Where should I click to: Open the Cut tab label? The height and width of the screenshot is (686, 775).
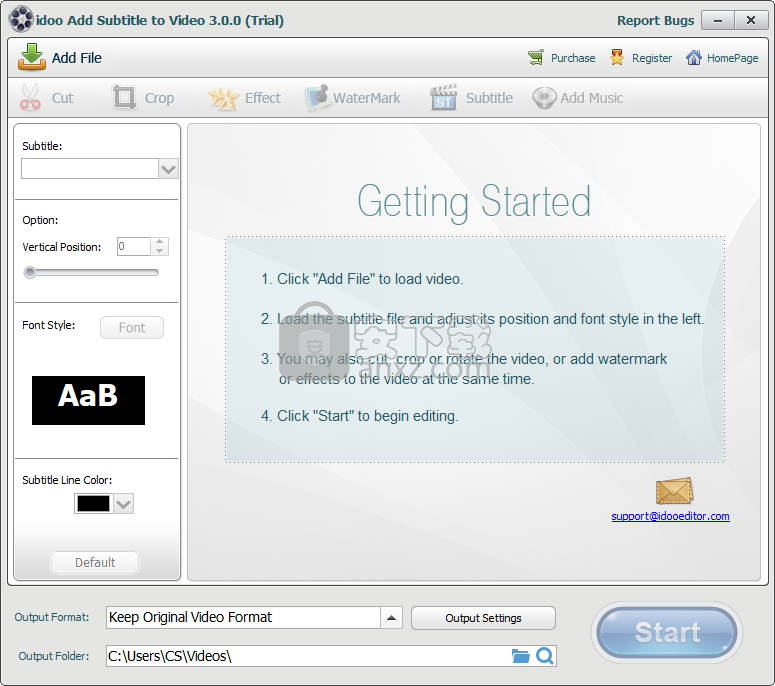point(63,98)
